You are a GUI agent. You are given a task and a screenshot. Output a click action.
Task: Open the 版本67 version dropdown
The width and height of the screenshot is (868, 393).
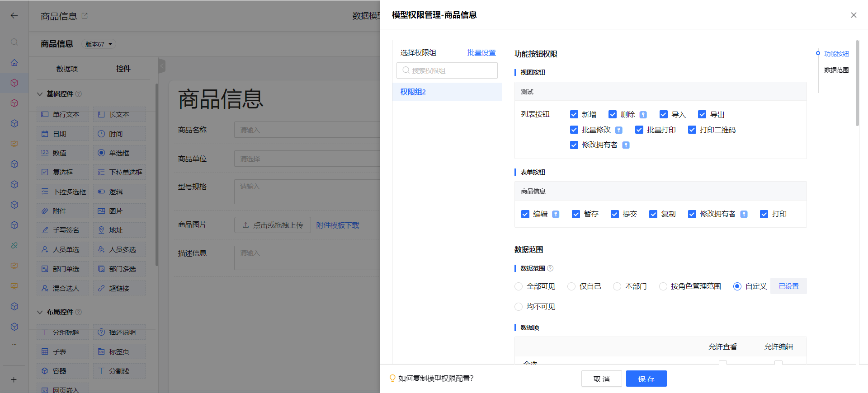coord(99,44)
